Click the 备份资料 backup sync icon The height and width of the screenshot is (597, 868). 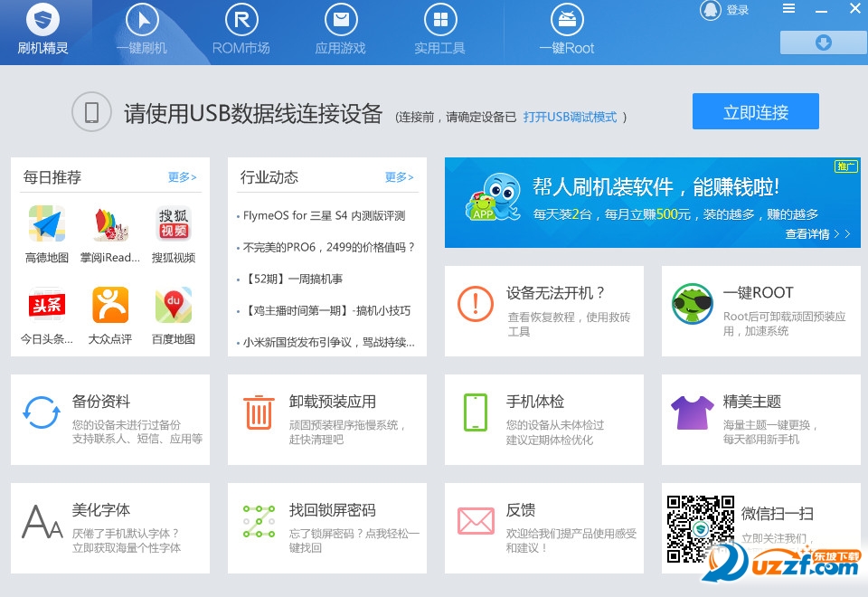point(41,412)
